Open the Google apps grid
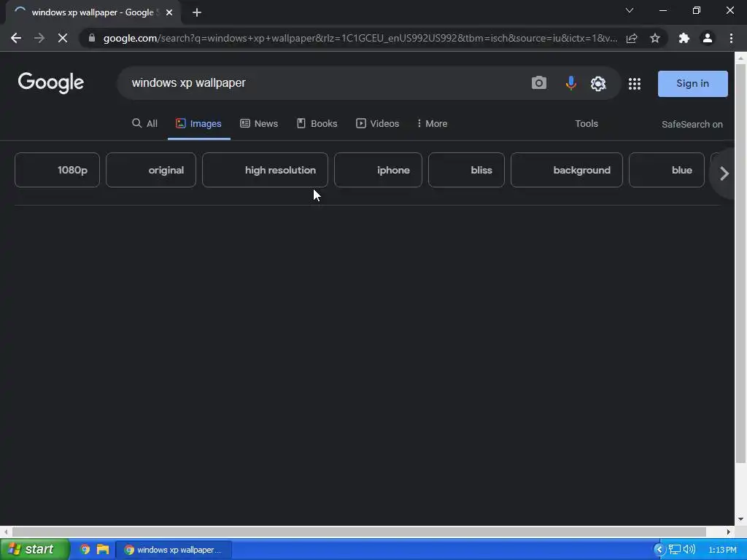The width and height of the screenshot is (747, 560). pyautogui.click(x=635, y=84)
